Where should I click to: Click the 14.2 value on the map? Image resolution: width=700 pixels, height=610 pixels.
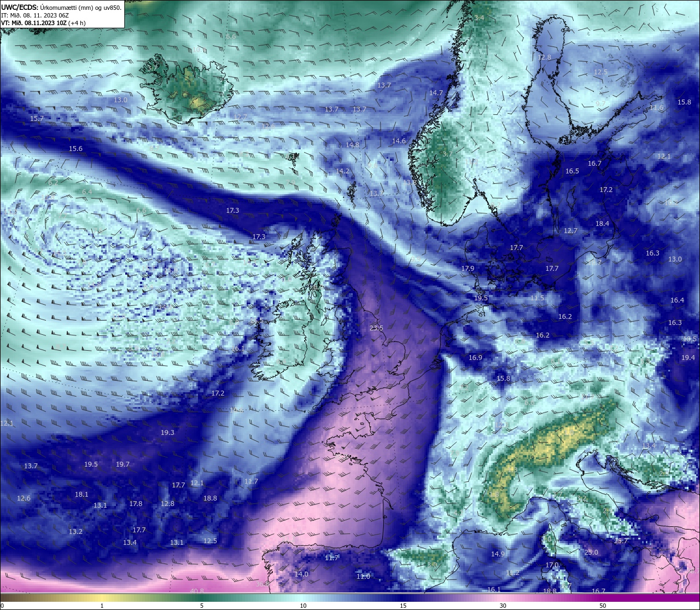coord(342,171)
